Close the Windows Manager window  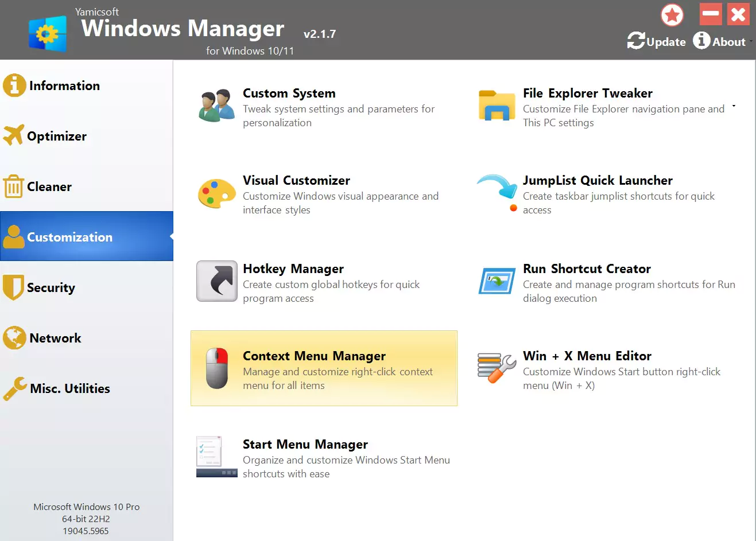tap(738, 14)
